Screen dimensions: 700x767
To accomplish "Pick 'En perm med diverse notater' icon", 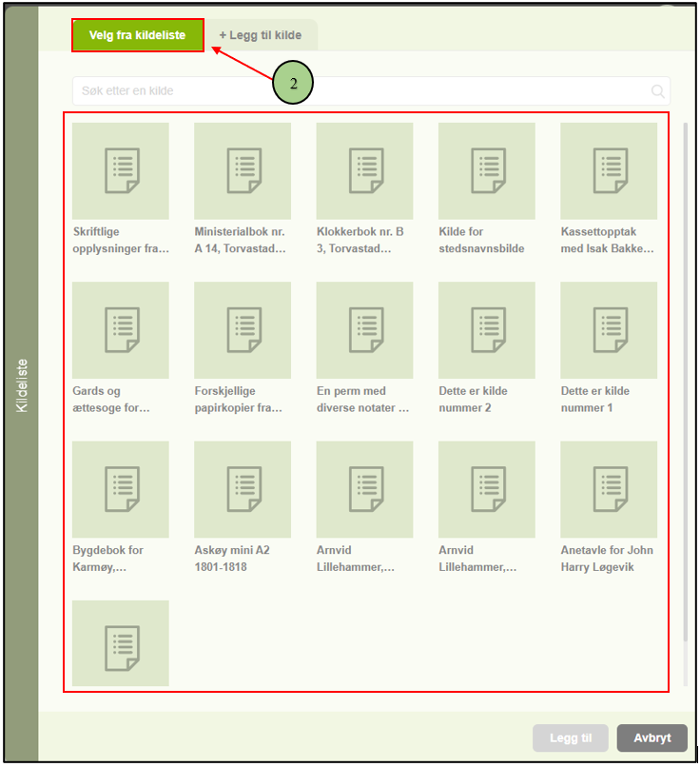I will 364,330.
